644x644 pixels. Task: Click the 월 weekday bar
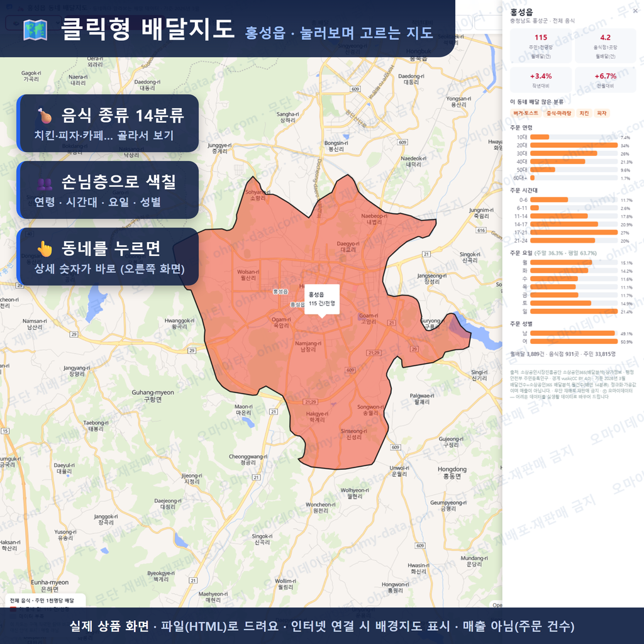click(x=574, y=262)
